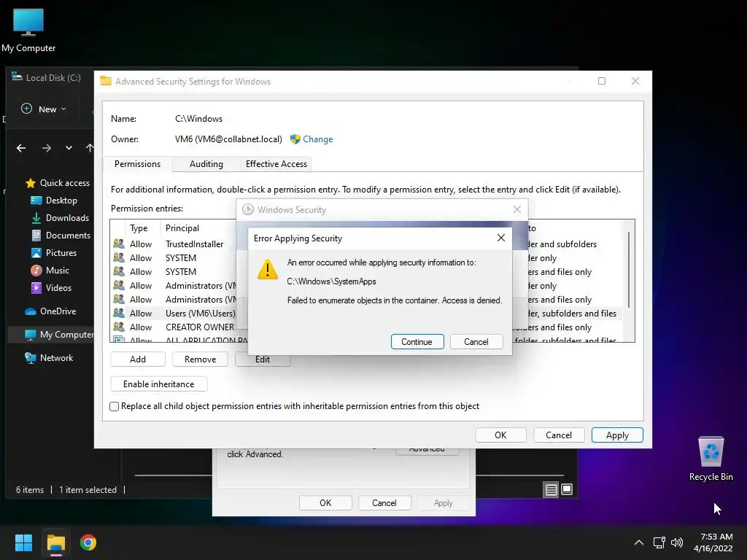The height and width of the screenshot is (560, 747).
Task: Click the TrustedInstaller row user icon
Action: click(119, 244)
